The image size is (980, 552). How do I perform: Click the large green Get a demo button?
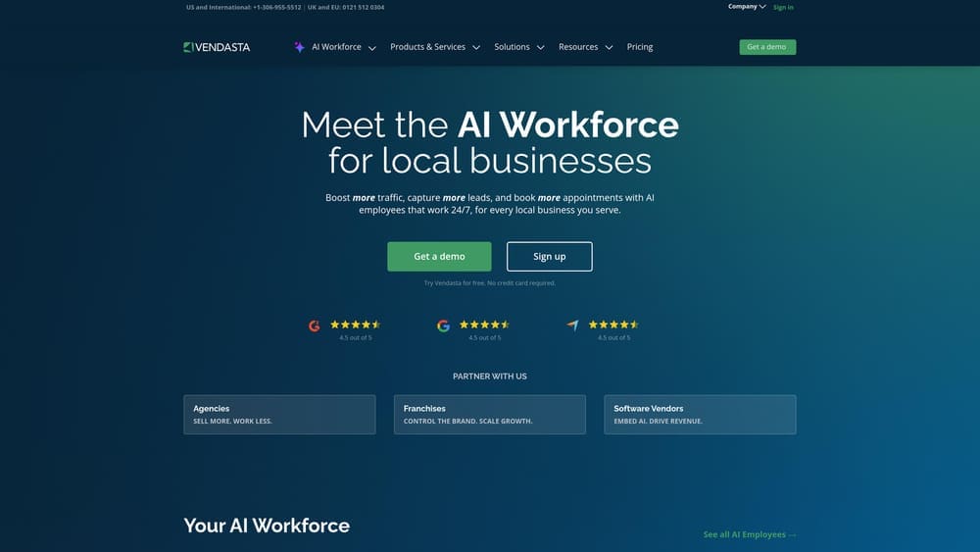(439, 256)
